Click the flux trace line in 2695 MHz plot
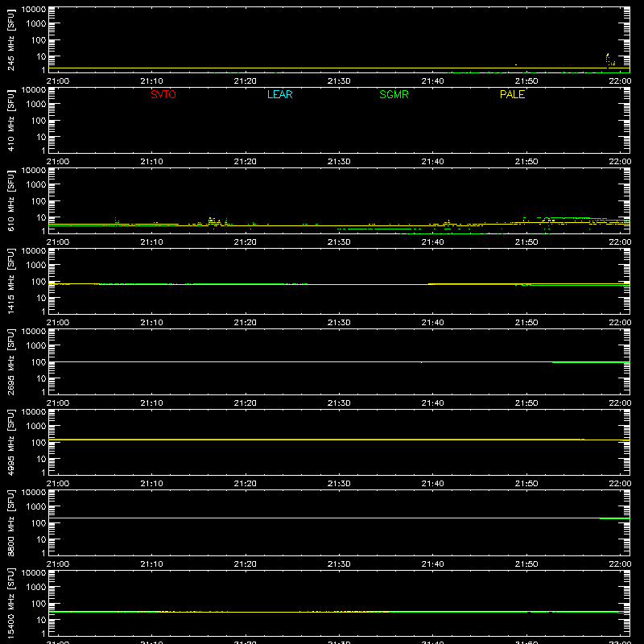The width and height of the screenshot is (644, 644). (x=339, y=361)
